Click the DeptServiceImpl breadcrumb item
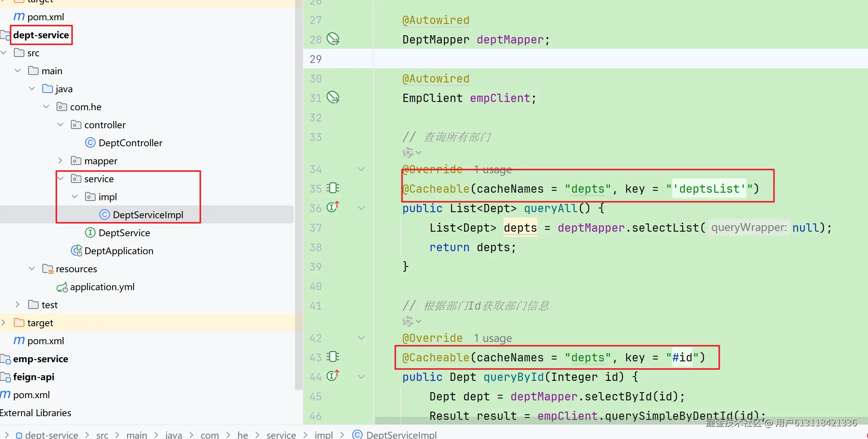This screenshot has width=868, height=439. pos(401,435)
